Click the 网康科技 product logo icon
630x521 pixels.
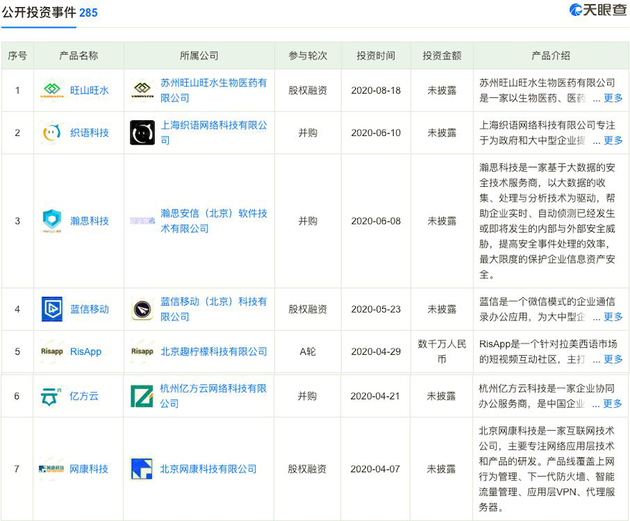(x=51, y=468)
